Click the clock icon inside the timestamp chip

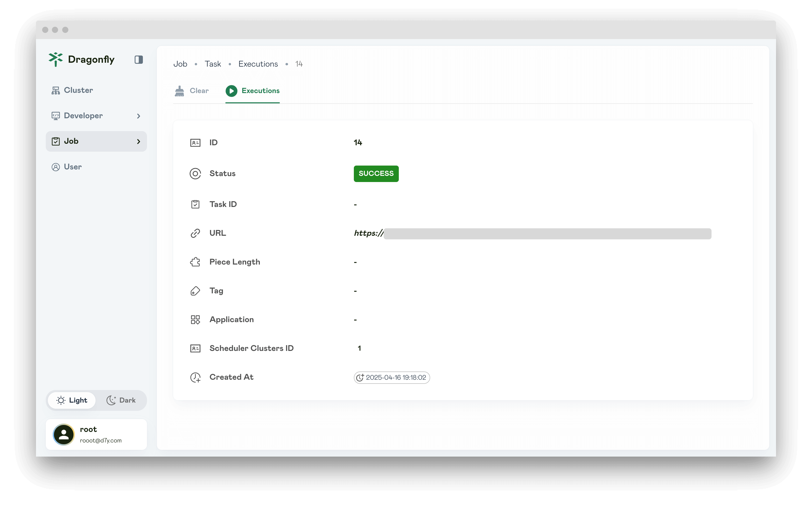tap(360, 378)
